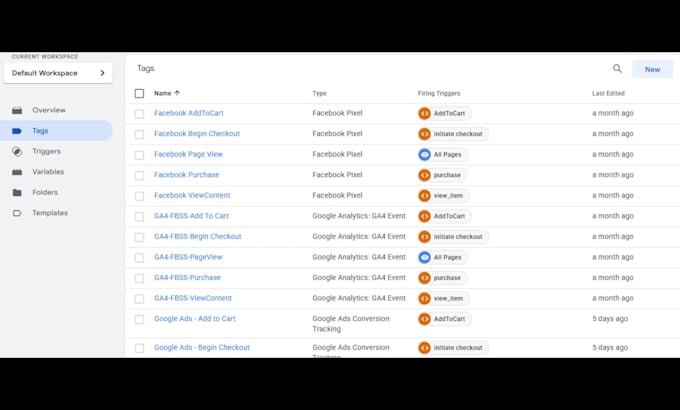
Task: Open the GA4-FBSS-Add To Cart tag link
Action: tap(191, 216)
